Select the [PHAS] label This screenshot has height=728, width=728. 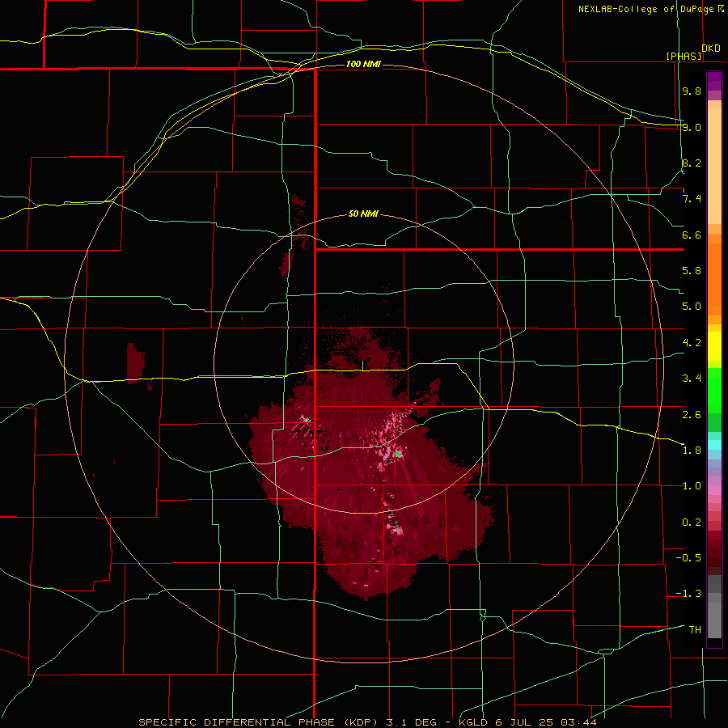pos(684,56)
